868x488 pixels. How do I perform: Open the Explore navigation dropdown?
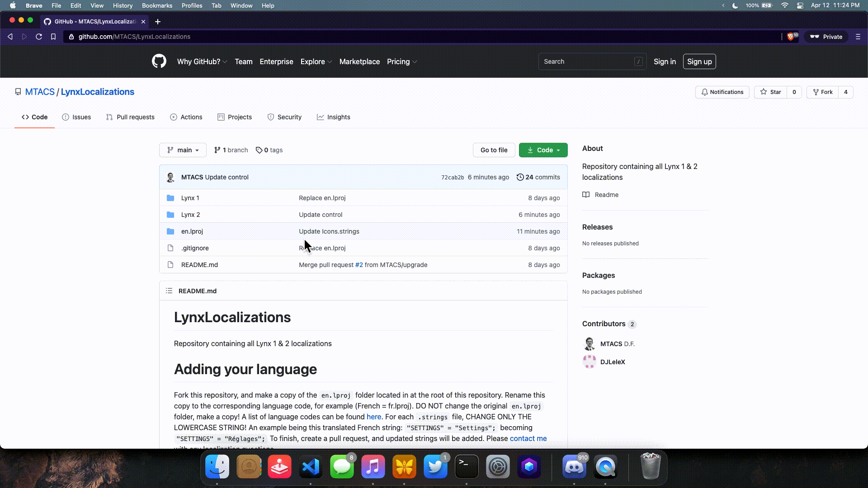click(316, 61)
